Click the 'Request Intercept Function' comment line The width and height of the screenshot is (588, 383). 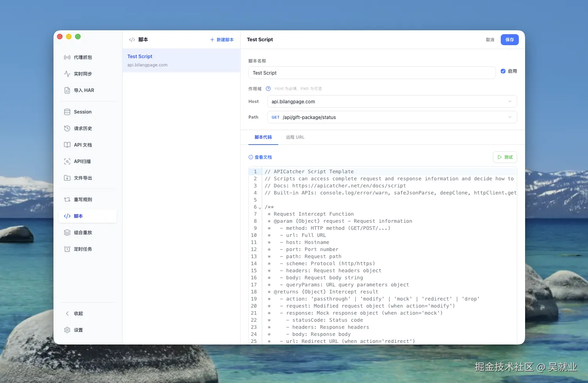[311, 214]
